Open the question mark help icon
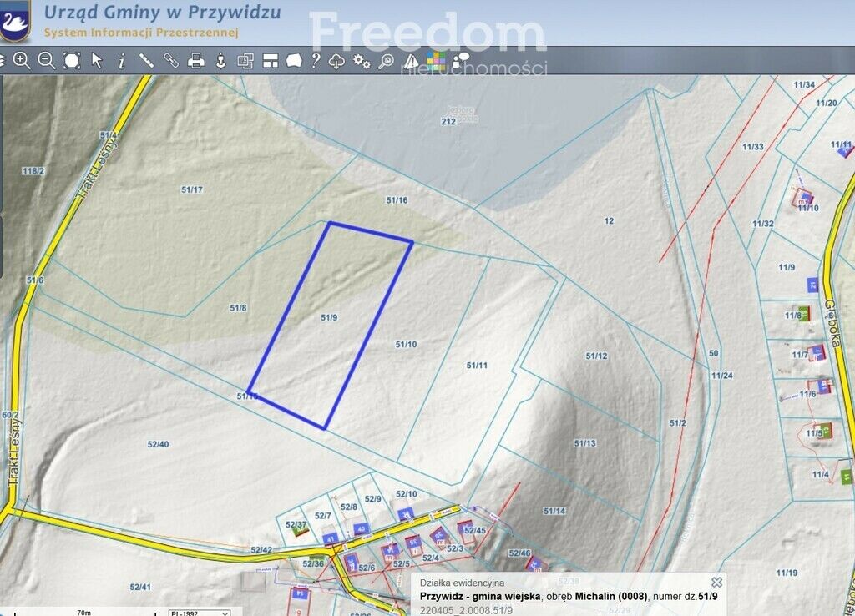Image resolution: width=855 pixels, height=616 pixels. click(x=316, y=60)
